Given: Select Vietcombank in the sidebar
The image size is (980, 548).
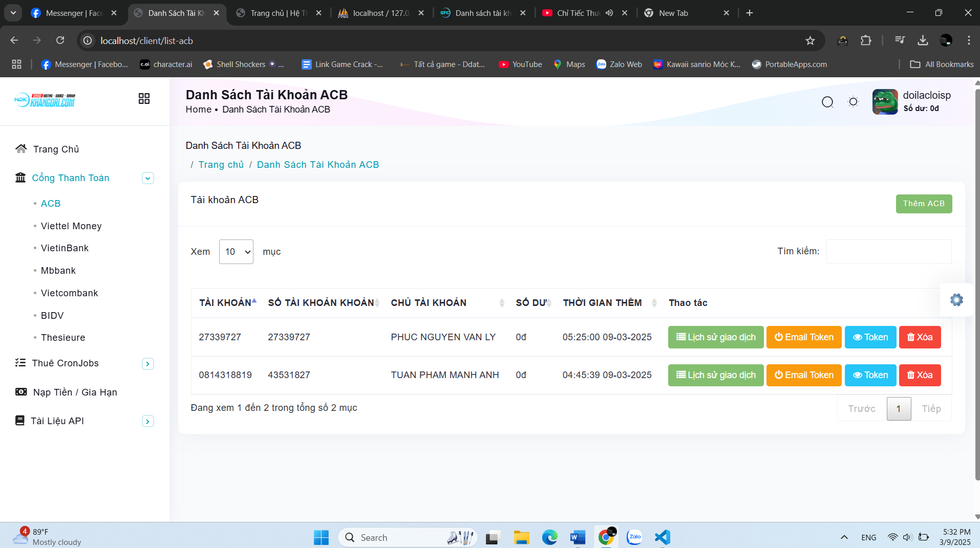Looking at the screenshot, I should point(69,293).
